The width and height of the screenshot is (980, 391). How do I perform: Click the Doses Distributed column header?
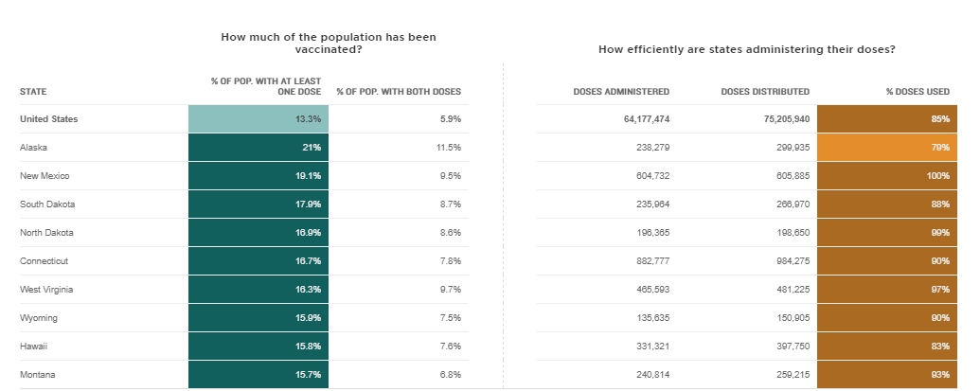tap(765, 92)
